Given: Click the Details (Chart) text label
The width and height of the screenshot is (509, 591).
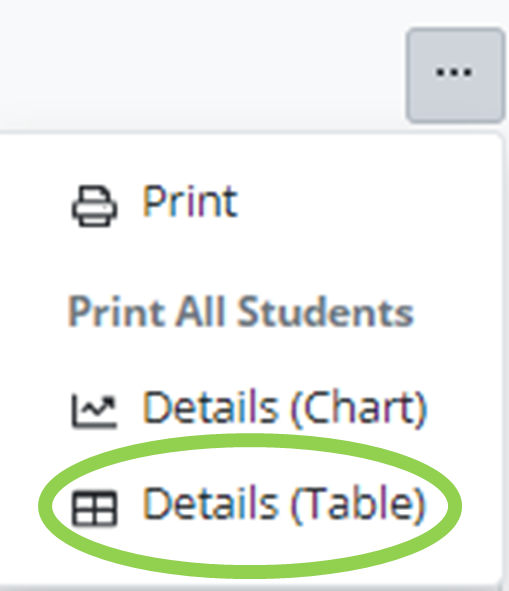Looking at the screenshot, I should (x=285, y=409).
